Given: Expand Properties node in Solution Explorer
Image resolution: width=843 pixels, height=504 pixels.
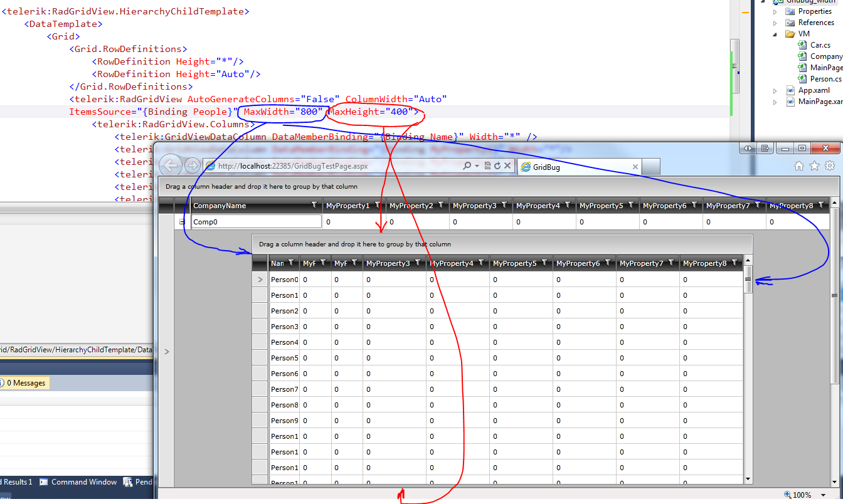Looking at the screenshot, I should coord(775,11).
